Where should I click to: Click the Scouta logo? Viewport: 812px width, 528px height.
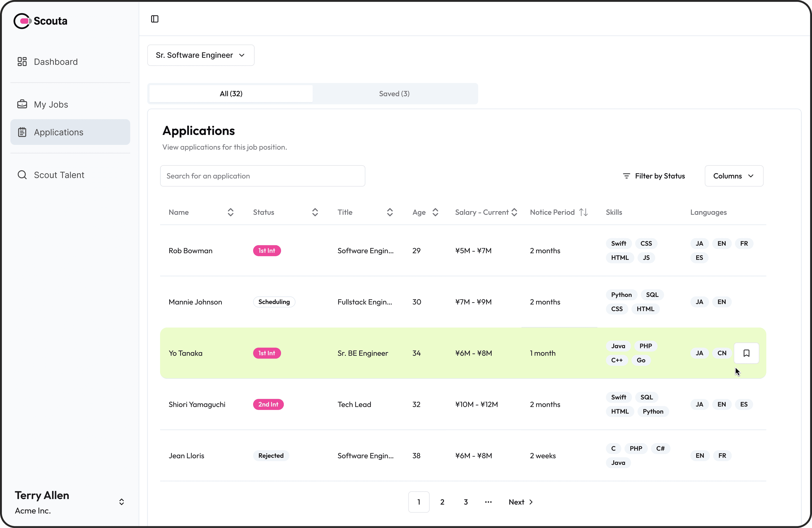pos(40,21)
